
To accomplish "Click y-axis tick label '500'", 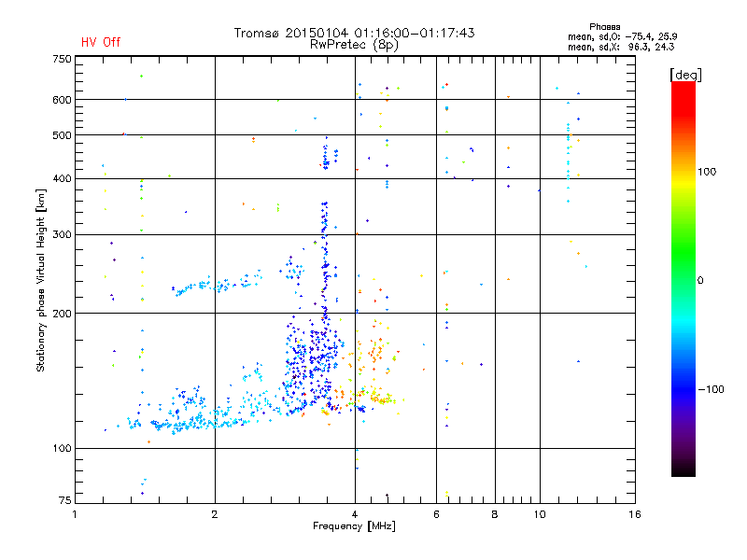I will [x=62, y=135].
